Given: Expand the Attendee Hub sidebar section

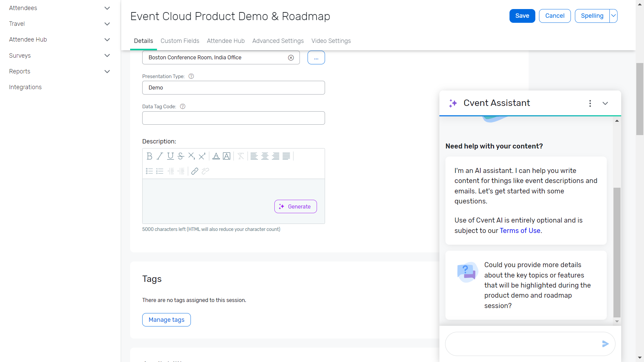Looking at the screenshot, I should point(107,40).
